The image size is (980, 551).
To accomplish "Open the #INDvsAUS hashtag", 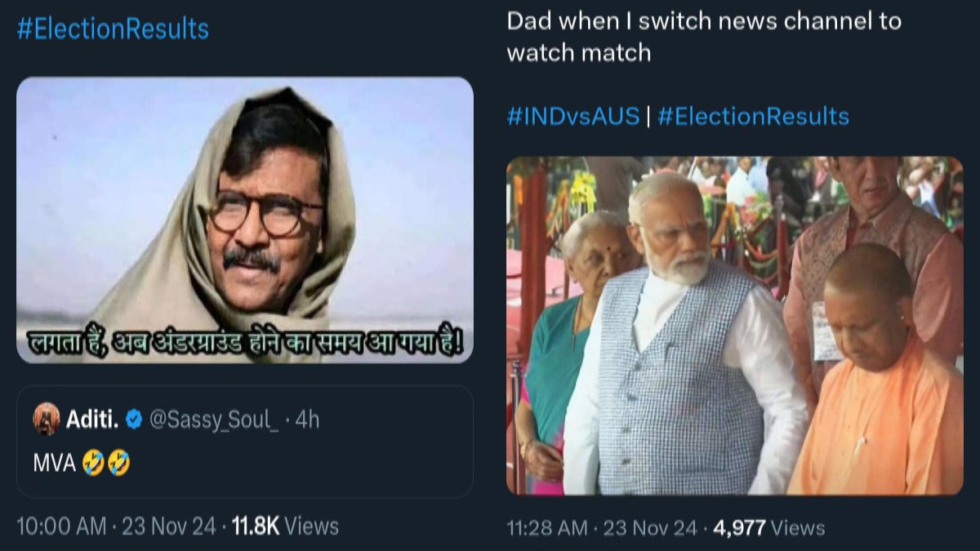I will [572, 116].
